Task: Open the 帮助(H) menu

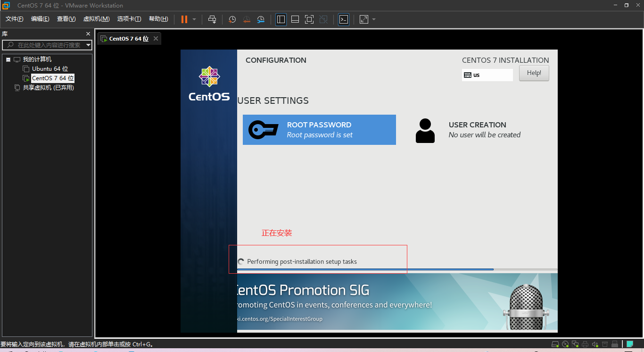Action: 158,19
